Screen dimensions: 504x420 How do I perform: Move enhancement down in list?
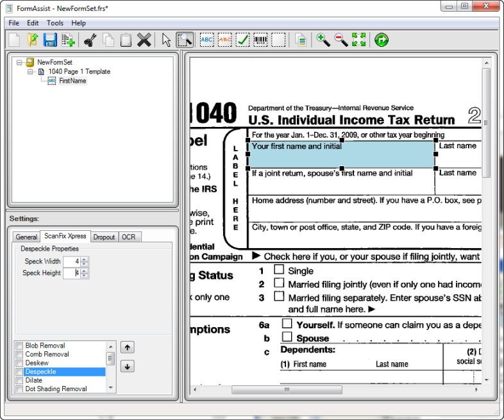128,366
